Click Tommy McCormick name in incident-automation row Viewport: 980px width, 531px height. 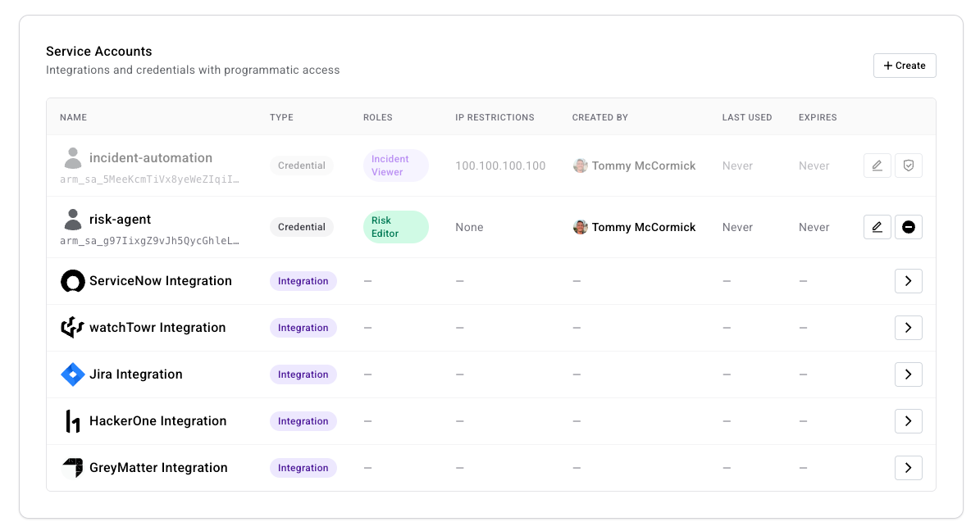(x=644, y=166)
